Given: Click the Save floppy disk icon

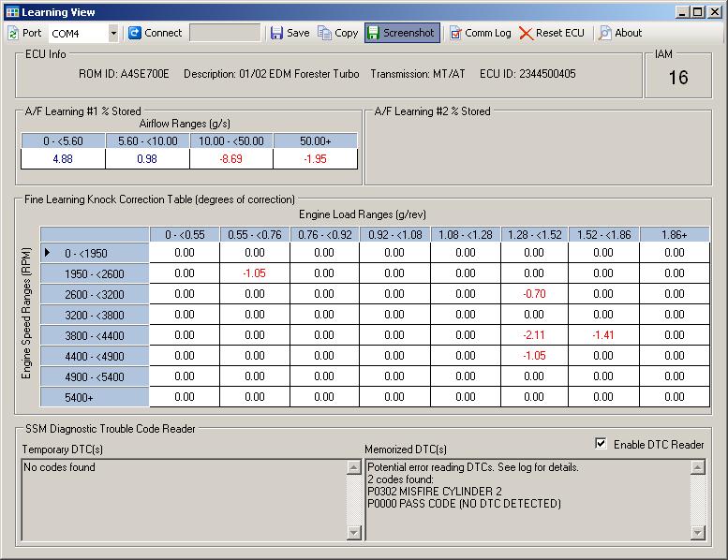Looking at the screenshot, I should click(x=276, y=33).
